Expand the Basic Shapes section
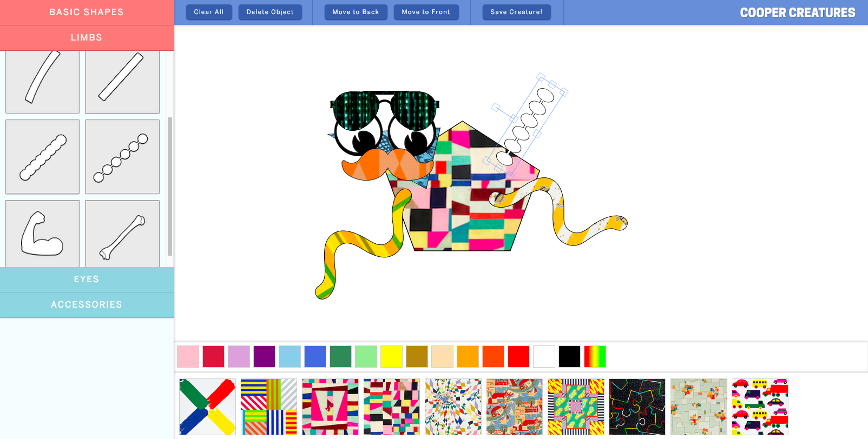 (87, 12)
